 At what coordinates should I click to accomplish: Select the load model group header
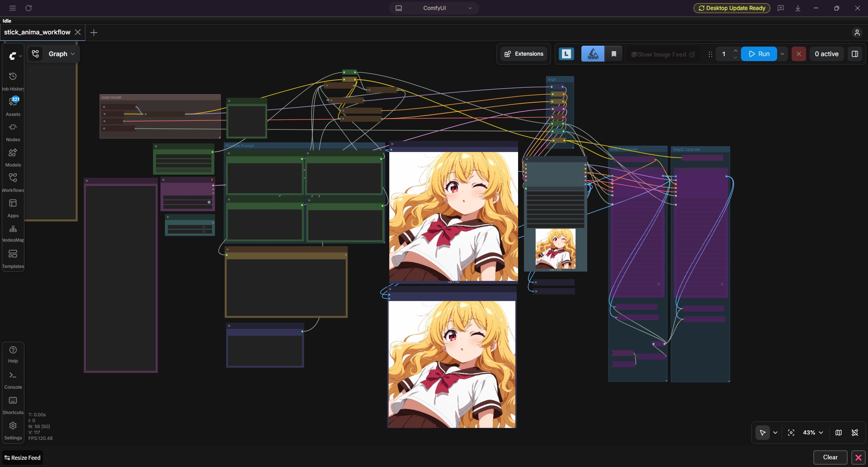(x=160, y=97)
